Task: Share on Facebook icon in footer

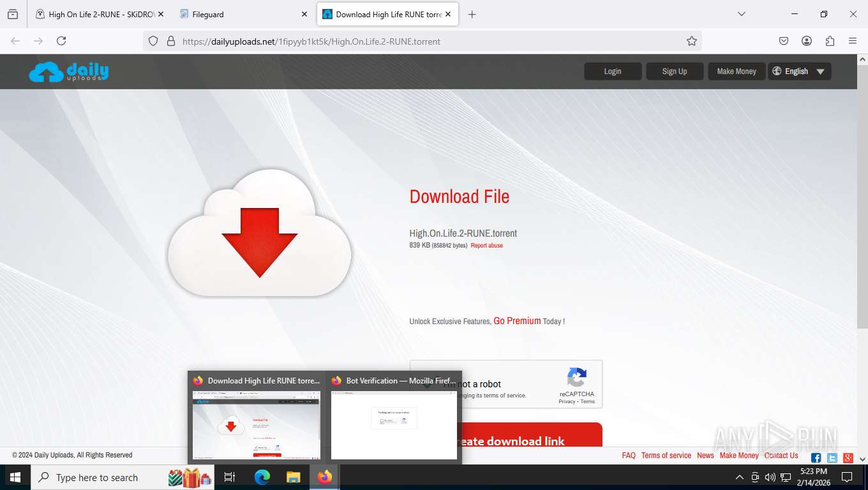Action: pos(816,457)
